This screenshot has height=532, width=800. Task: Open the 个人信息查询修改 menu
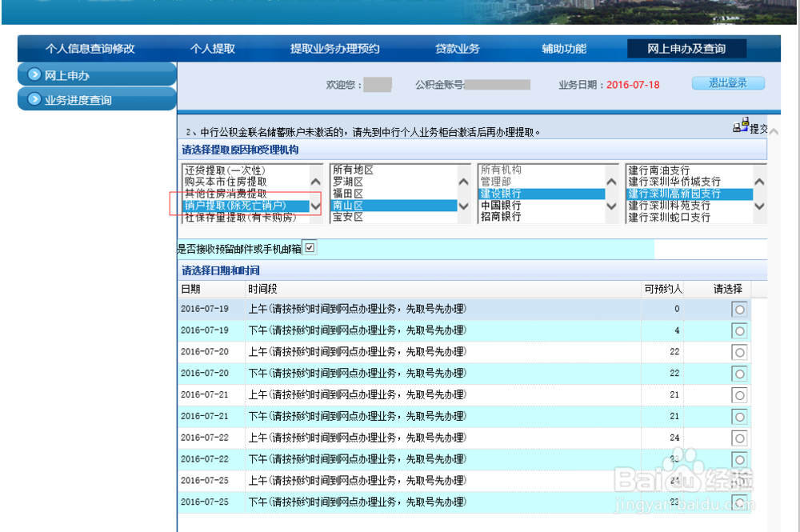pyautogui.click(x=90, y=49)
